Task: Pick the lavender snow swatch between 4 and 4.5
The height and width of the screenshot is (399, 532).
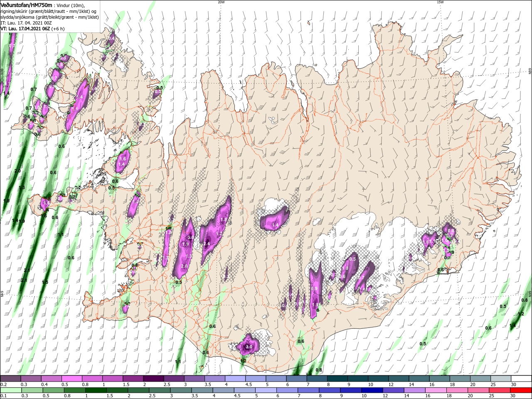Action: tap(234, 379)
